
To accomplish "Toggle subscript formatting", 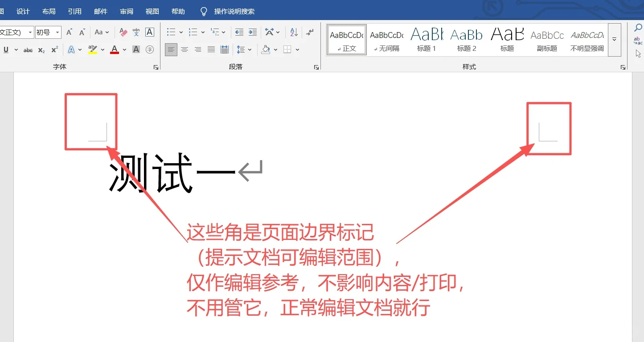I will [41, 49].
